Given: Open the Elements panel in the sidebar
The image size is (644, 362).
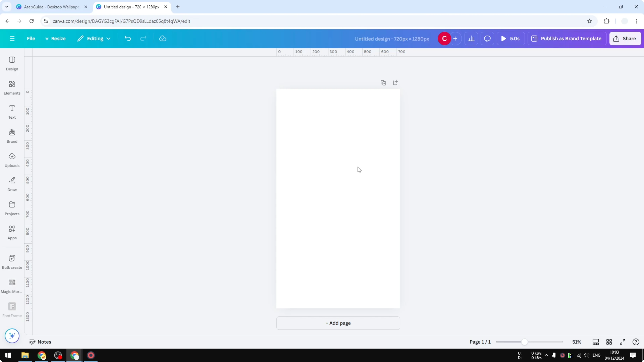Looking at the screenshot, I should 12,87.
